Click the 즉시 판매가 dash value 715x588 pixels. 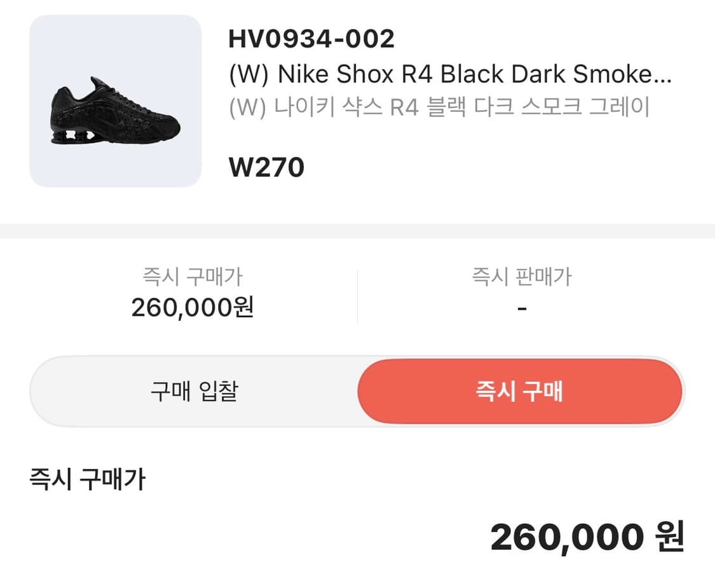click(x=522, y=307)
